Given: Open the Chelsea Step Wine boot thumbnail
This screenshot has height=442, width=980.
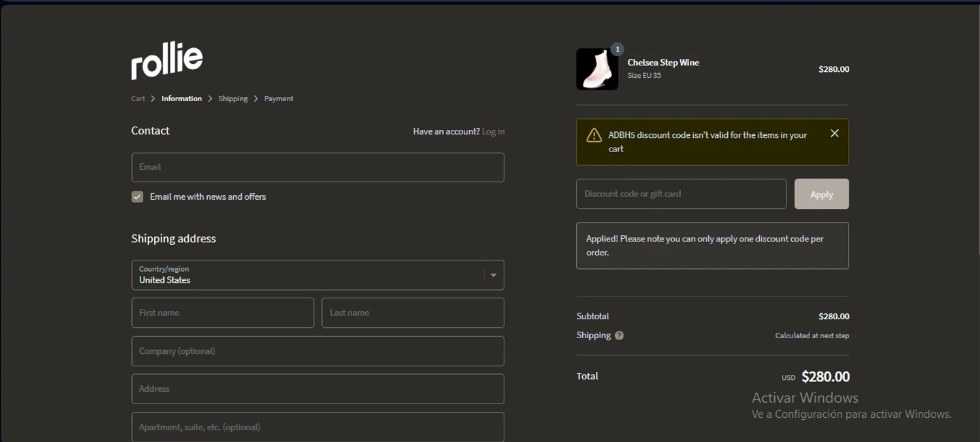Looking at the screenshot, I should (x=597, y=69).
